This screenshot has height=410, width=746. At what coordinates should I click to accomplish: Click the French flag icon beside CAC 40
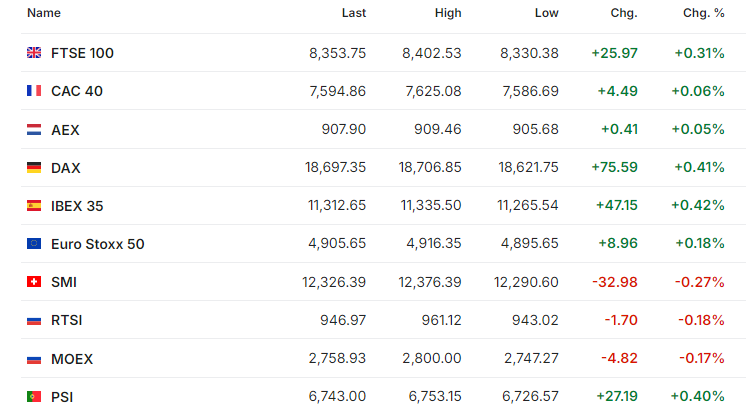click(x=34, y=91)
